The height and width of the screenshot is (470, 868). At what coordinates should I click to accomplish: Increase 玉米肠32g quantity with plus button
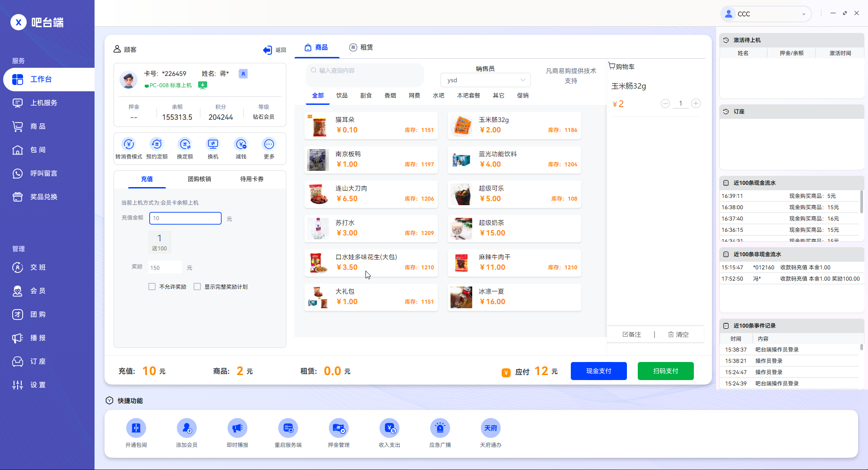pyautogui.click(x=696, y=103)
